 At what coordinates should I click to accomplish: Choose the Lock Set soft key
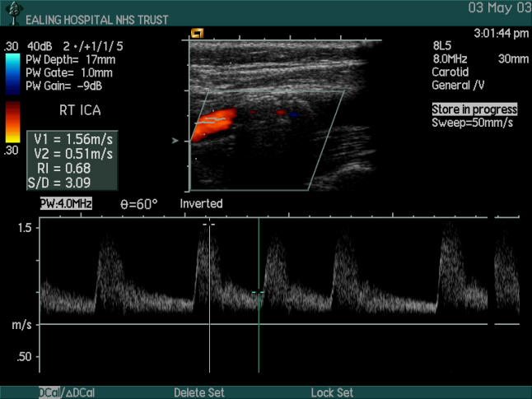point(332,392)
